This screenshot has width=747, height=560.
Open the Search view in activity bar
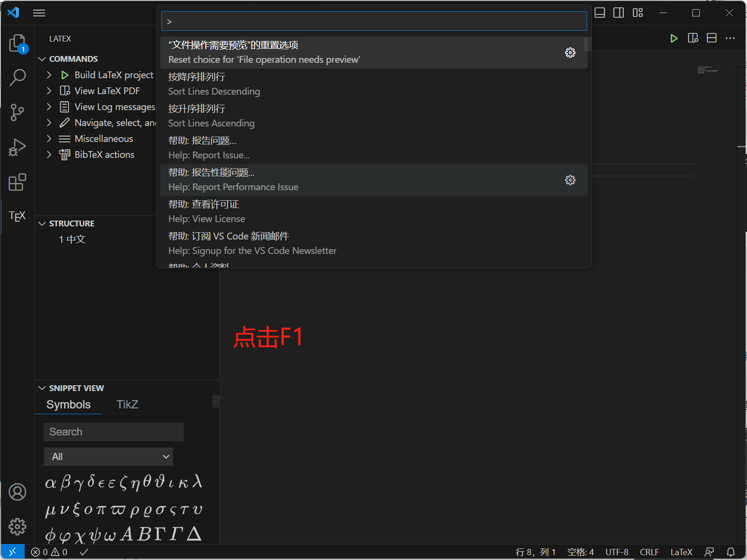(18, 77)
